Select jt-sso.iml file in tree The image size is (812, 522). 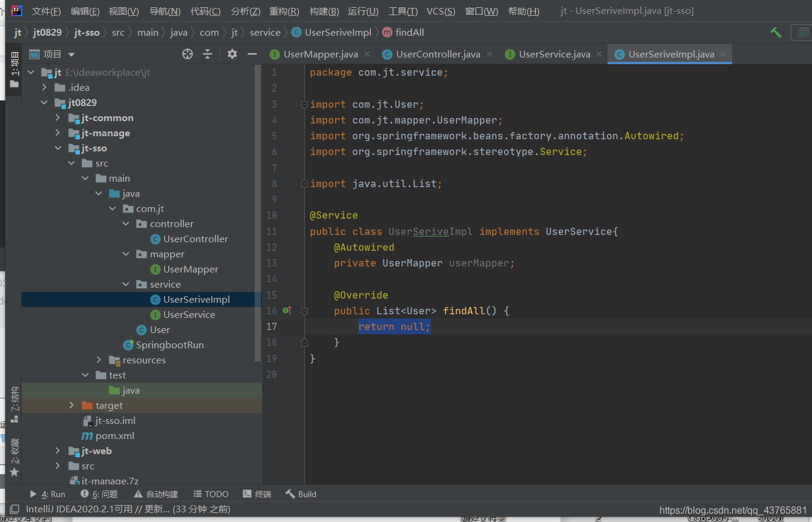point(116,421)
